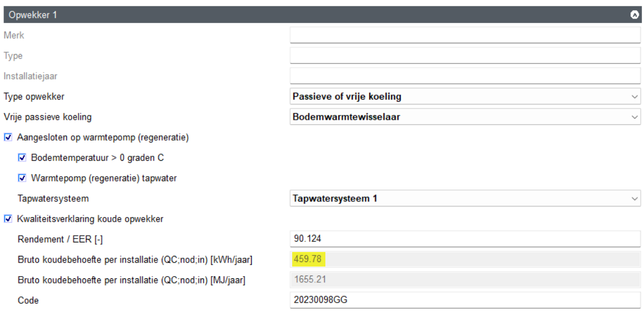Select the Installatiejaar input box

click(465, 76)
